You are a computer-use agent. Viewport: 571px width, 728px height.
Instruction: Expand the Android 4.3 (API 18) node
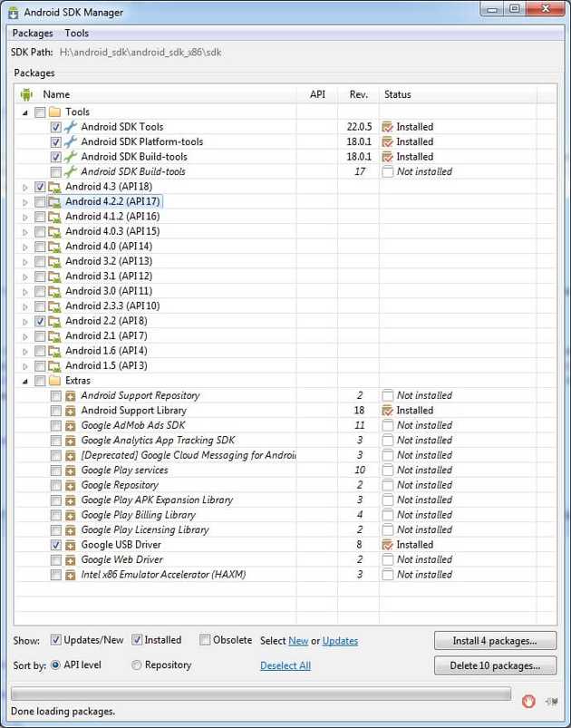pos(25,187)
